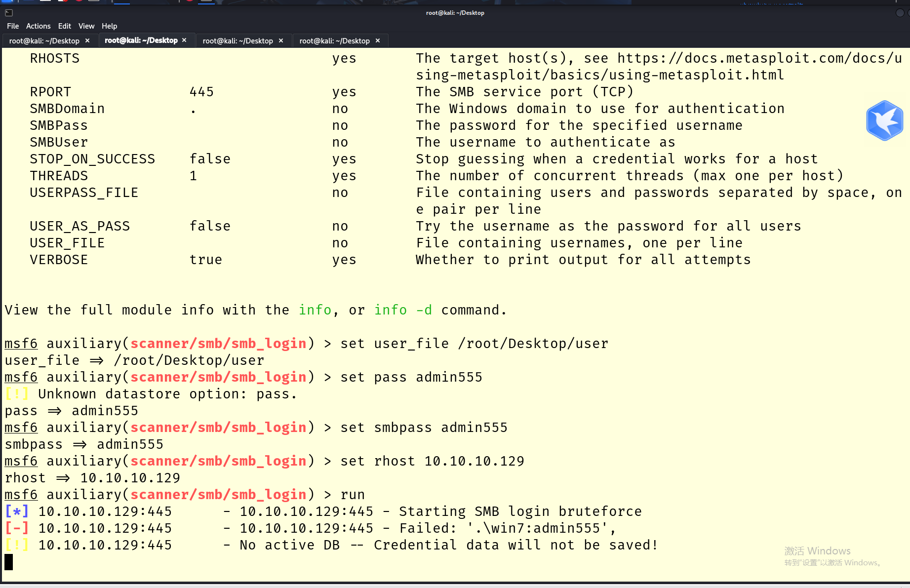Viewport: 910px width, 588px height.
Task: Click the 'set user_file /root/Desktop/user' command
Action: coord(474,344)
